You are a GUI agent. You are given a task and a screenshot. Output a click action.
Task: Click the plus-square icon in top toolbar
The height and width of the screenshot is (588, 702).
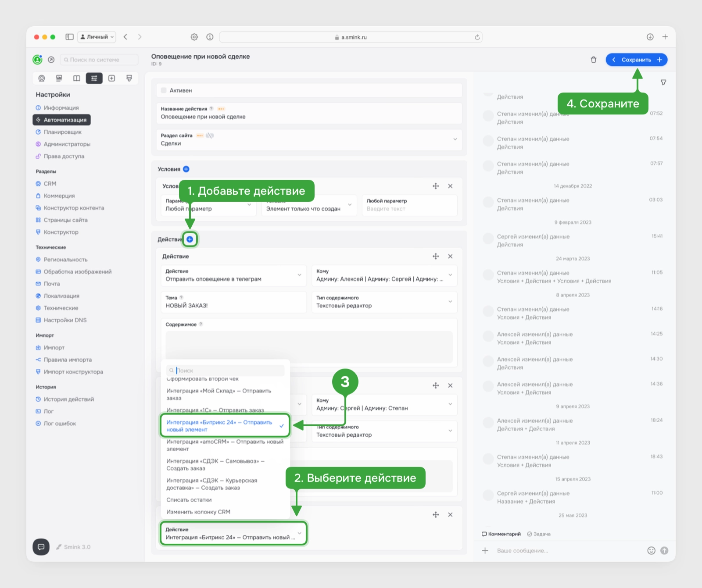(x=111, y=78)
